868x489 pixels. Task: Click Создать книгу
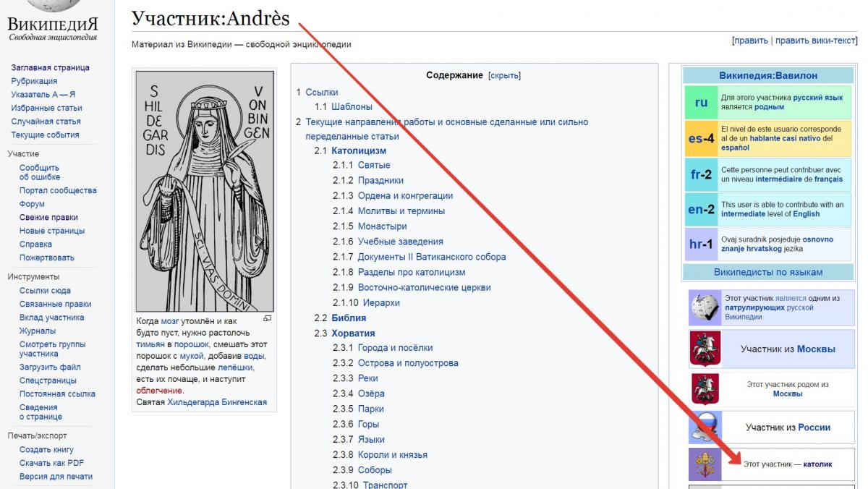[46, 449]
